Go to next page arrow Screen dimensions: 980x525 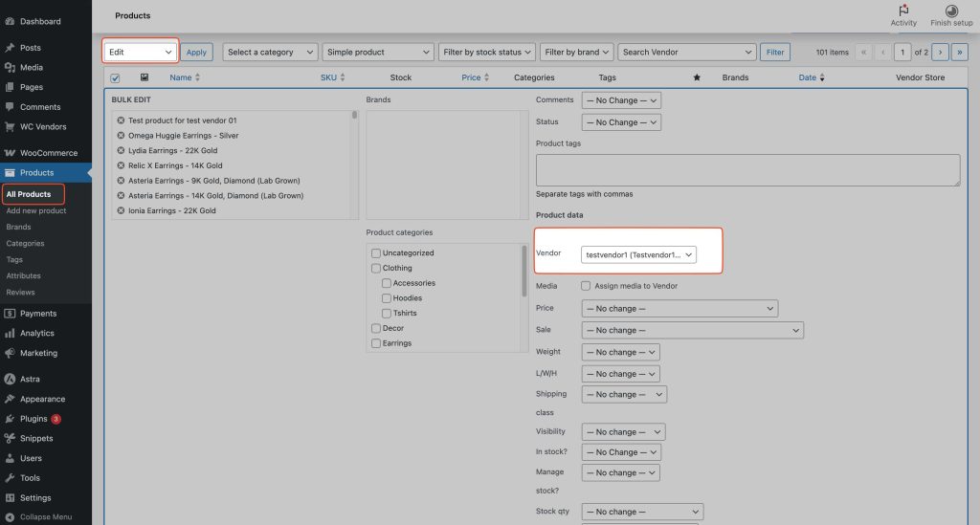pos(940,52)
